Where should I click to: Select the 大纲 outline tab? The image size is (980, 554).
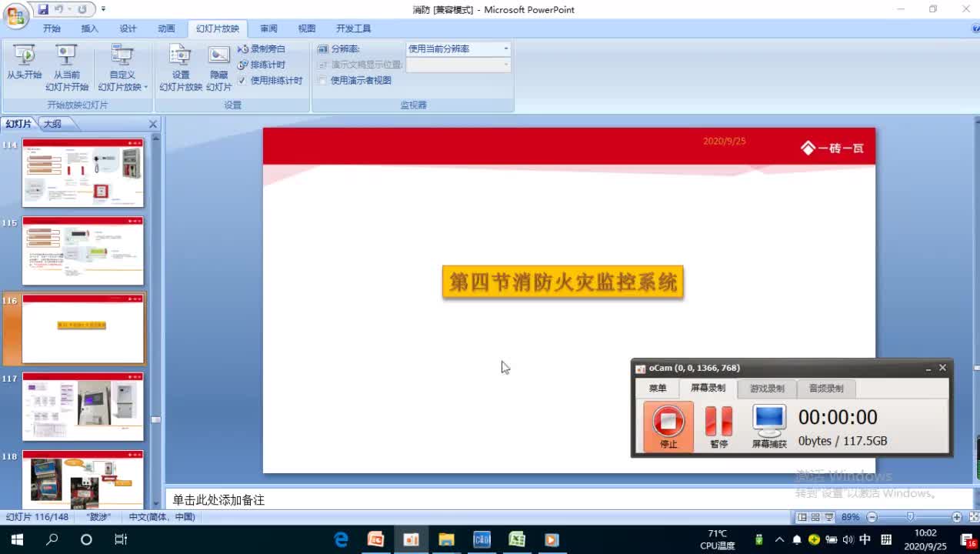tap(54, 124)
